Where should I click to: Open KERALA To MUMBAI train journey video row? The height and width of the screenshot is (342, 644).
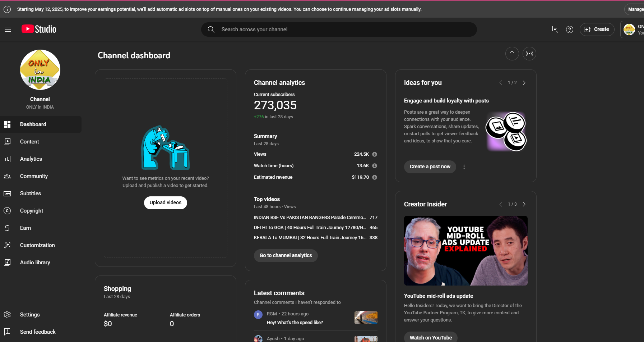tap(316, 238)
